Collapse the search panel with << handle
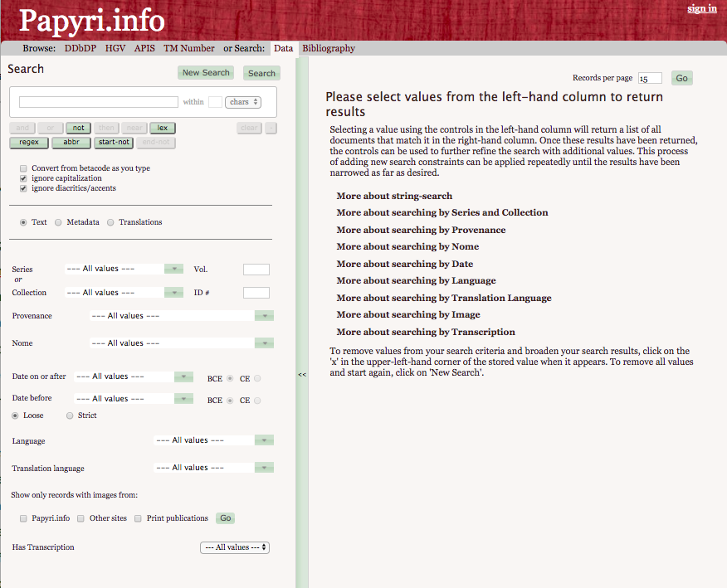The width and height of the screenshot is (727, 588). pos(302,374)
